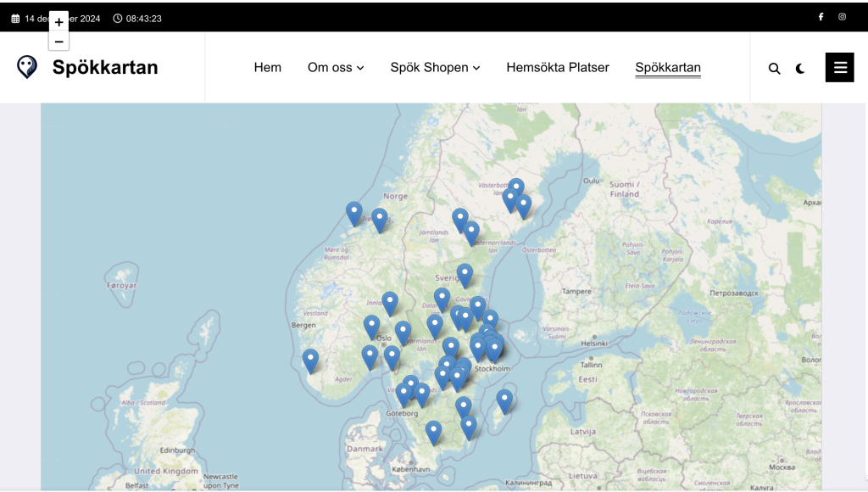The height and width of the screenshot is (492, 868).
Task: Open Hemsökta Platser page
Action: [x=558, y=68]
